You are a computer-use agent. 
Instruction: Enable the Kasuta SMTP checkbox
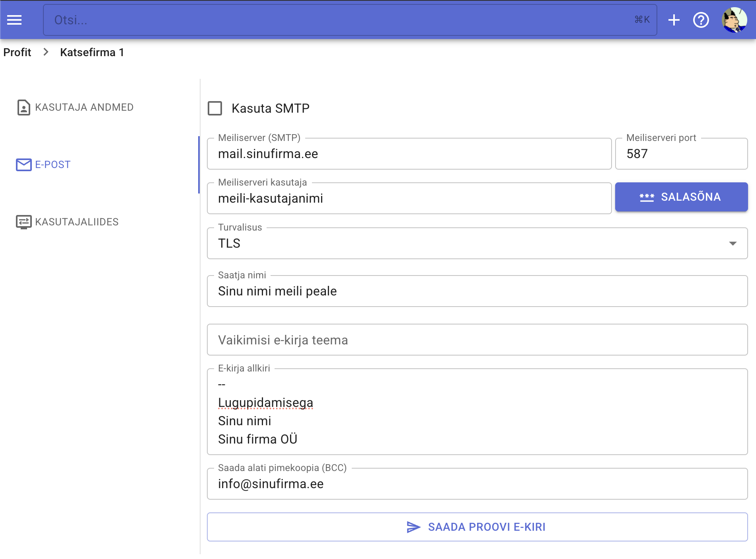click(x=215, y=108)
